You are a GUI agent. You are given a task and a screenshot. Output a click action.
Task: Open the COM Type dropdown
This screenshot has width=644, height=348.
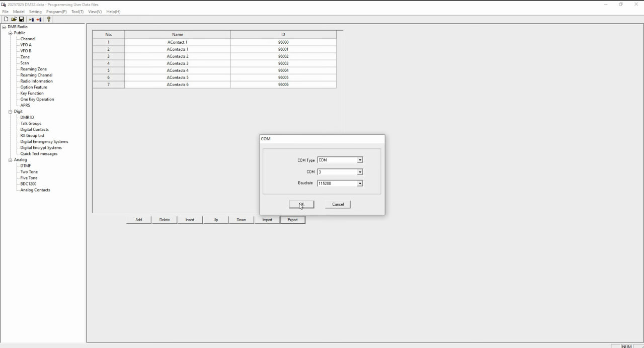[x=360, y=160]
